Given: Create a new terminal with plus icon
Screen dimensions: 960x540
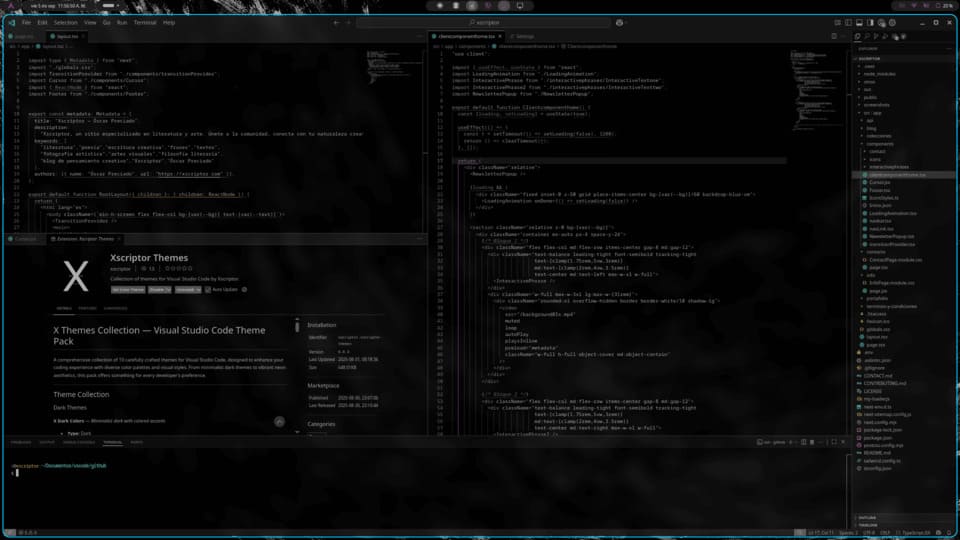Looking at the screenshot, I should [x=790, y=442].
